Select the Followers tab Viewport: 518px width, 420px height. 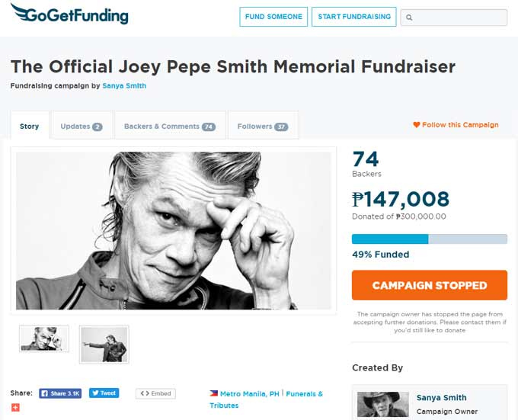pos(263,127)
